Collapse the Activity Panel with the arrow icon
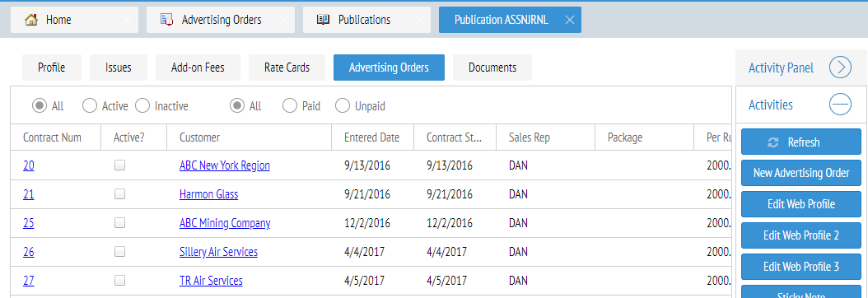 [840, 68]
